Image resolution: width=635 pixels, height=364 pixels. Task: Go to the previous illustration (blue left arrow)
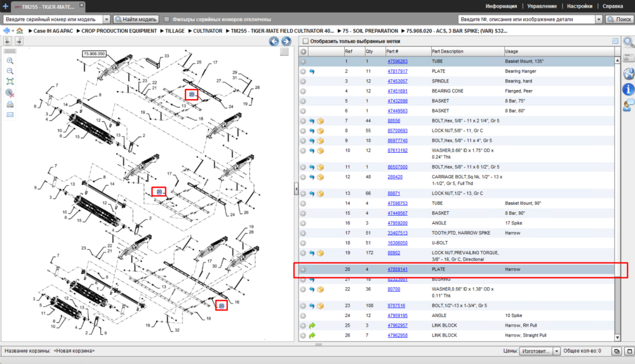tap(274, 41)
